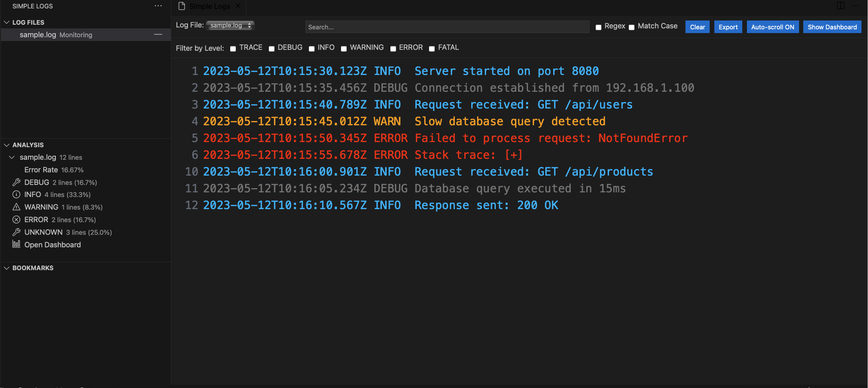Open editor more actions ellipsis menu
The width and height of the screenshot is (868, 388).
click(855, 6)
